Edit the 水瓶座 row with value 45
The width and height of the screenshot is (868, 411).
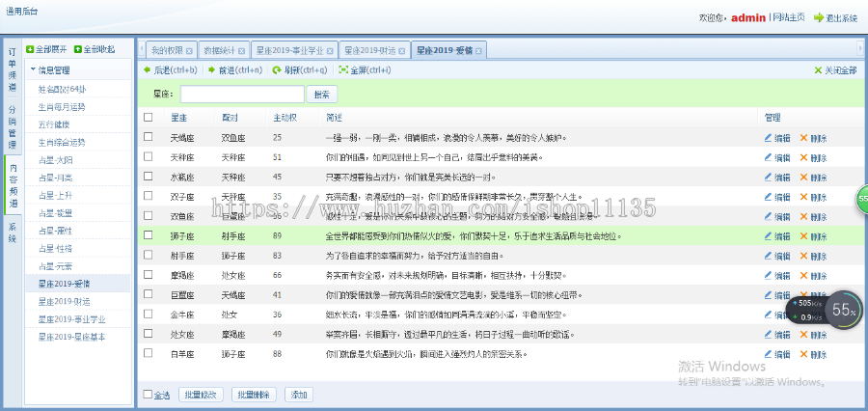tap(776, 178)
